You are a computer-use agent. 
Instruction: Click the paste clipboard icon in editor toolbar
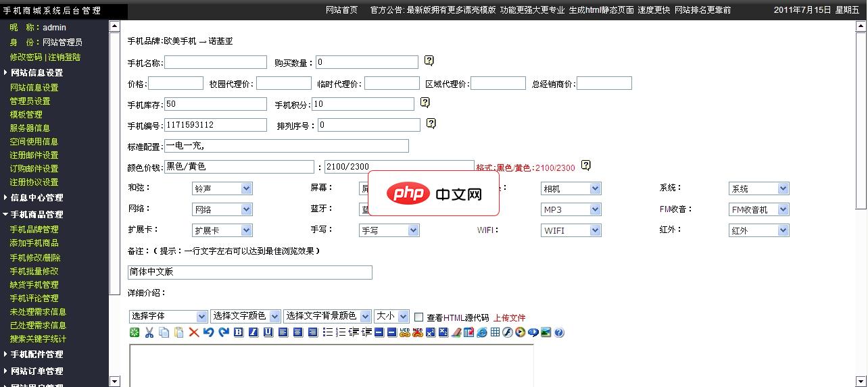pos(178,332)
